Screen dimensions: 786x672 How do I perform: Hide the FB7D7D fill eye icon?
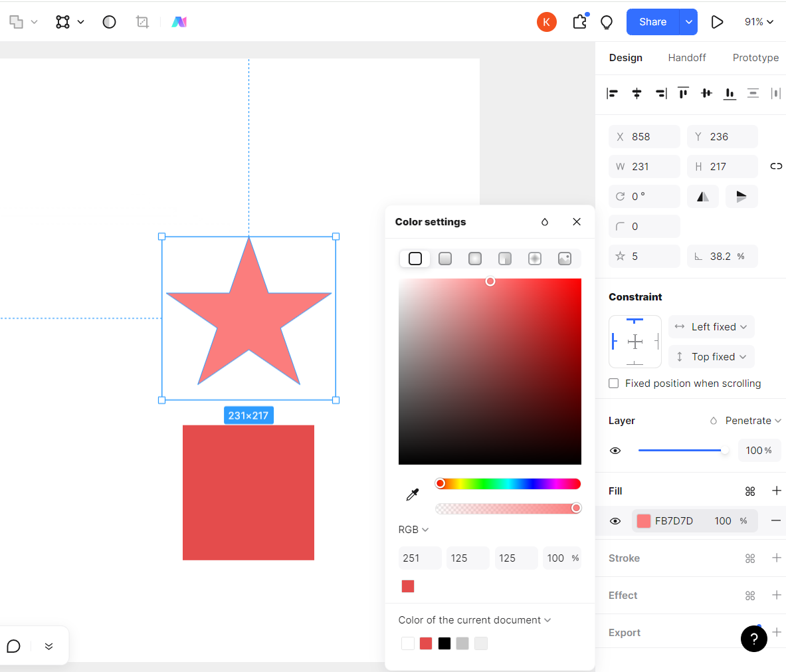point(615,521)
